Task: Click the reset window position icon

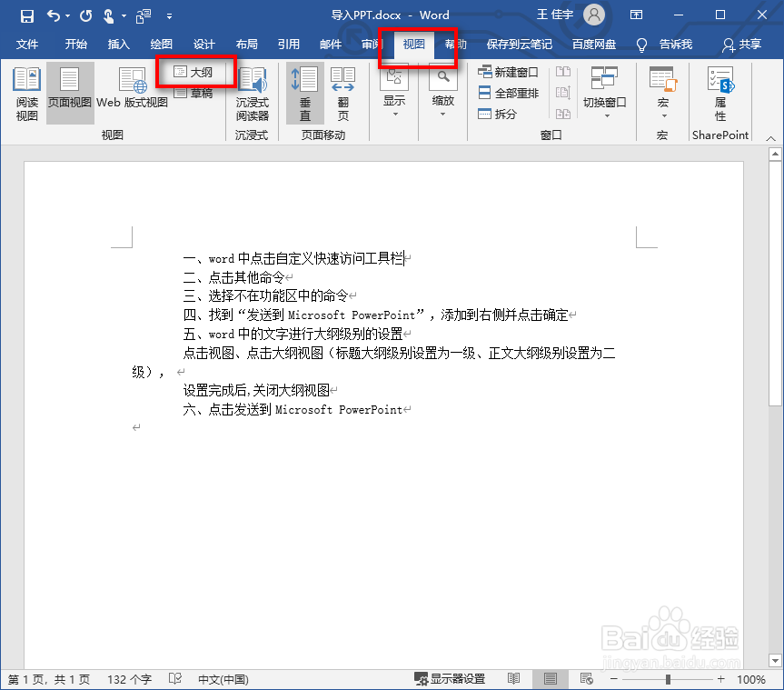Action: (563, 114)
